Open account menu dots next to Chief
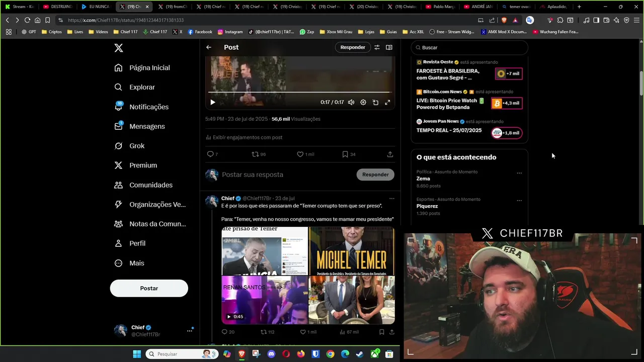 (x=190, y=330)
